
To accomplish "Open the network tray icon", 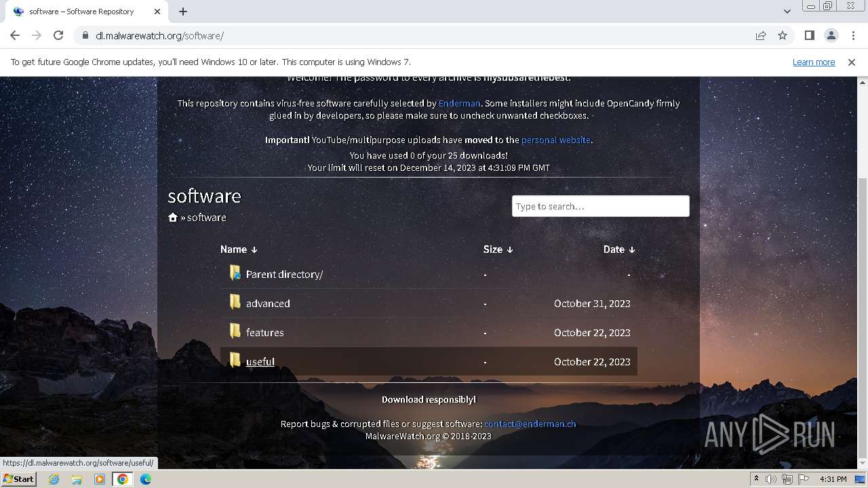I will 787,479.
